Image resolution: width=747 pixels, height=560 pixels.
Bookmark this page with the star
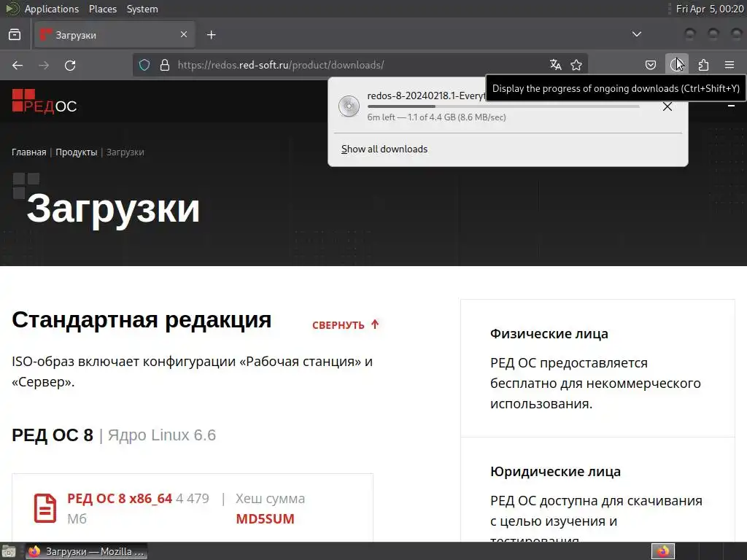[576, 65]
